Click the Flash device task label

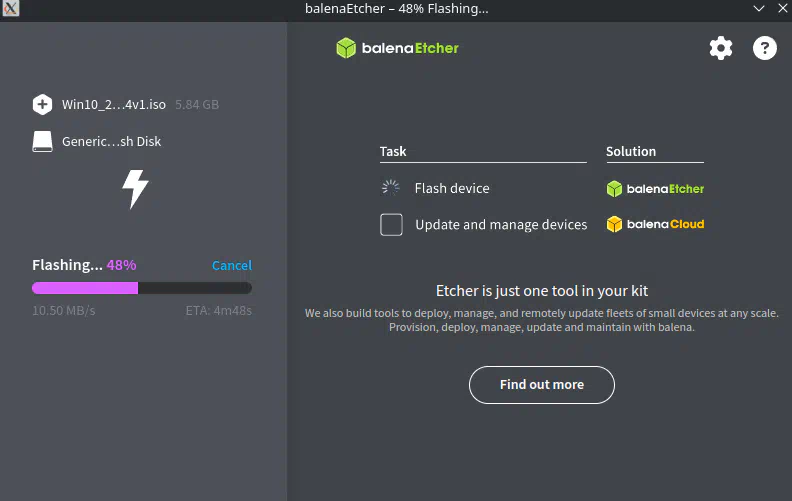click(452, 188)
